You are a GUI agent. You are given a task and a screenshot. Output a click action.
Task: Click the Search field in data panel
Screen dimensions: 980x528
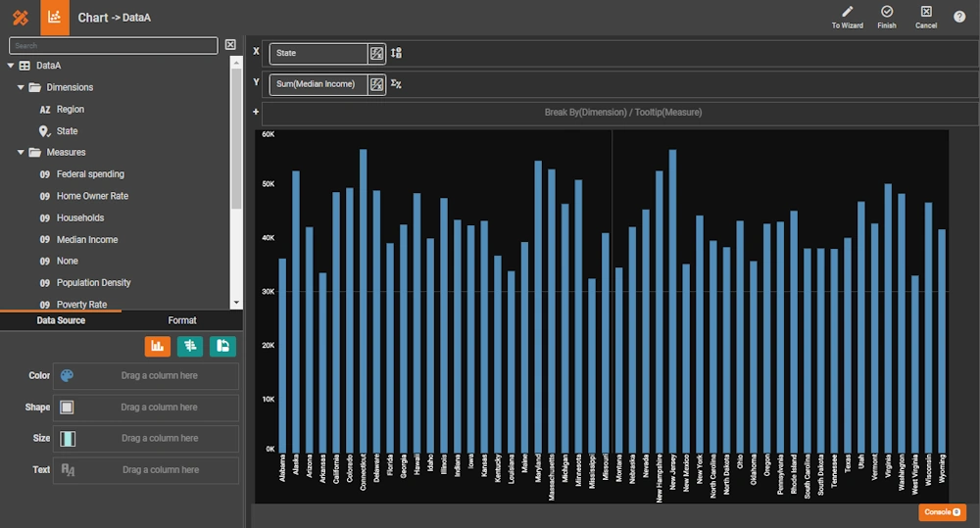(x=114, y=45)
